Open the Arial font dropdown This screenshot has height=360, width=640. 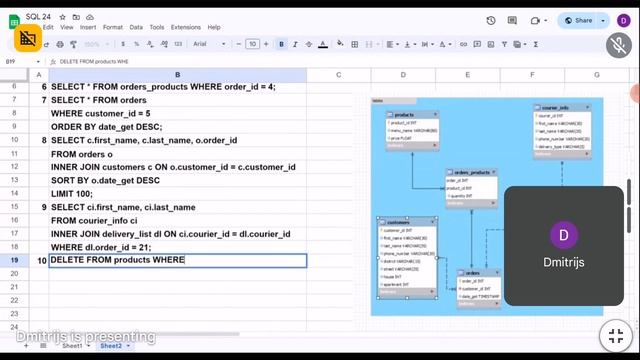(209, 44)
